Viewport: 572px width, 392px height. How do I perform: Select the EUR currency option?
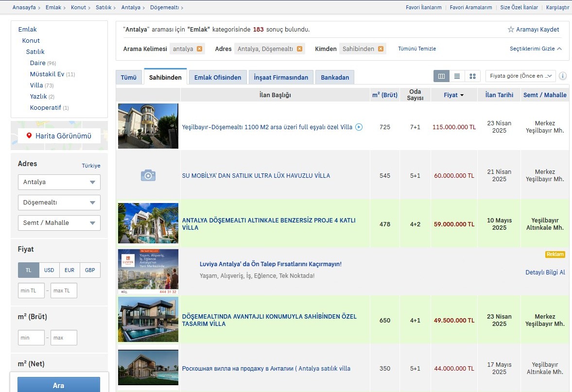tap(69, 270)
